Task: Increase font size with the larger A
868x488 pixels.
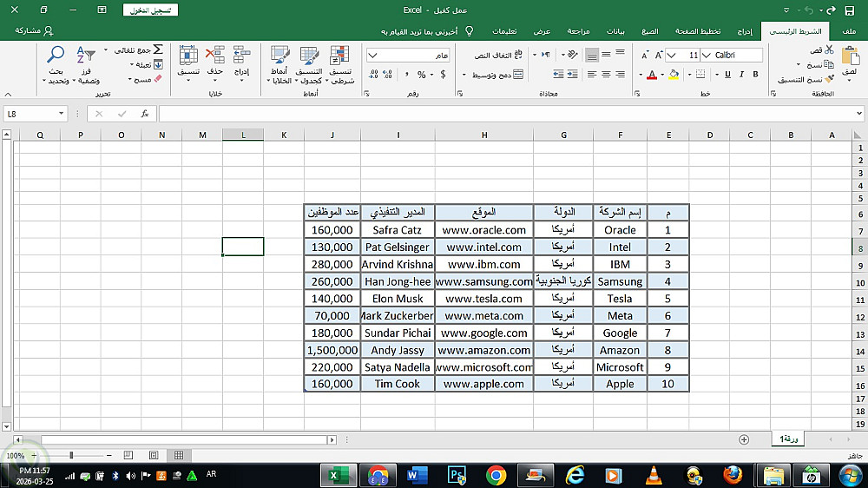Action: 658,55
